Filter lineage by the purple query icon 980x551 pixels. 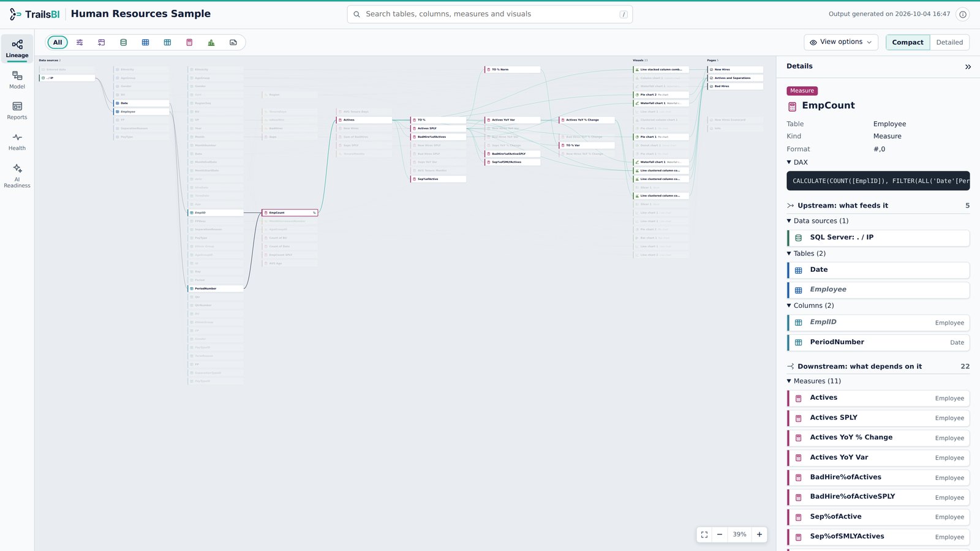(102, 42)
